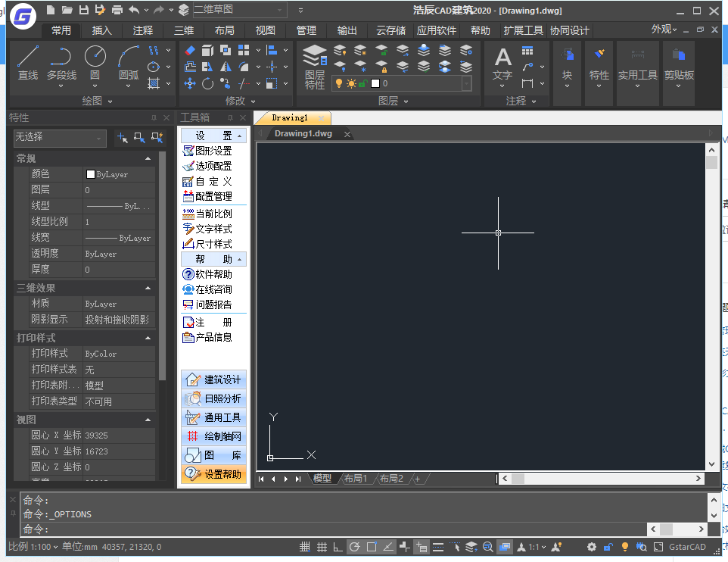The image size is (728, 562).
Task: Toggle polar tracking in status bar
Action: 354,547
